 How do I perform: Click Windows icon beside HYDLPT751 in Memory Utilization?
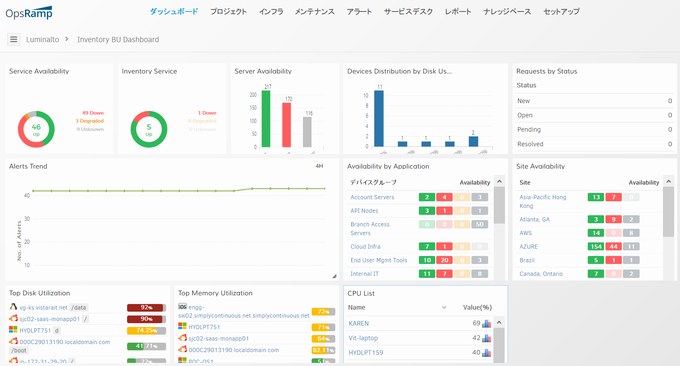[183, 327]
